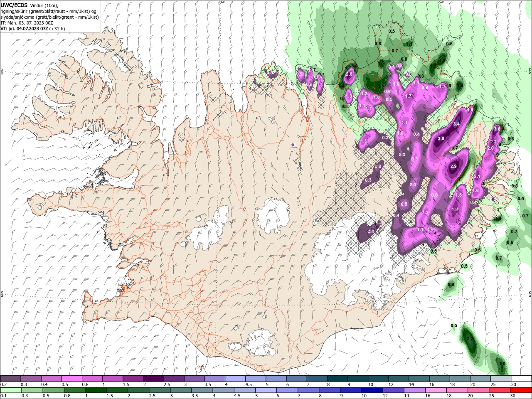Click the 2.2 rain value over the southern sea

(x=470, y=339)
